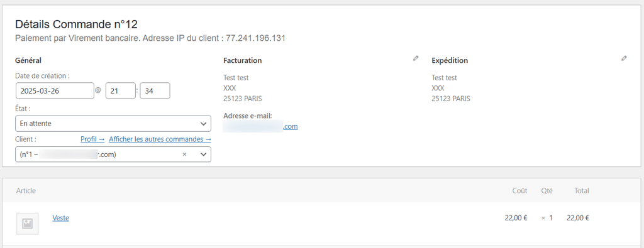Click the Général section heading

28,60
